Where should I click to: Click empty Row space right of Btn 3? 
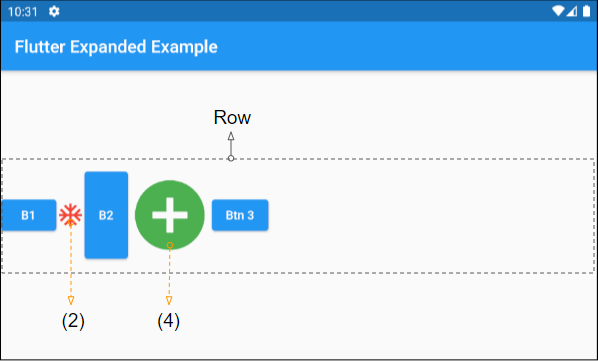tap(431, 216)
